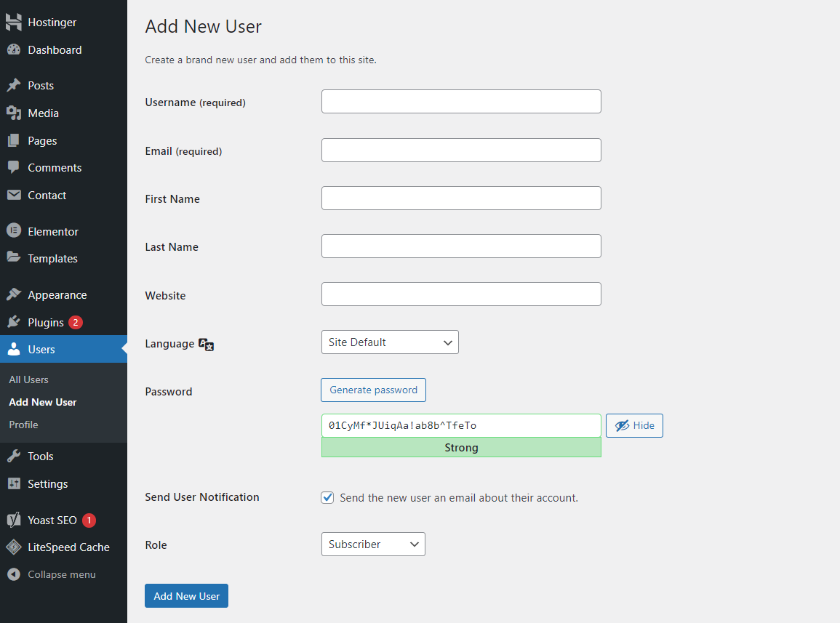Click the Hostinger logo icon
Screen dimensions: 840x623
tap(14, 23)
